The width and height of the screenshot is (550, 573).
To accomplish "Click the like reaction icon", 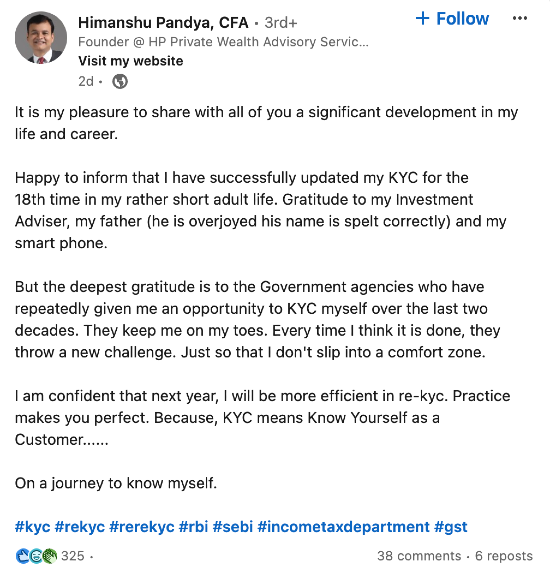I will pyautogui.click(x=23, y=556).
